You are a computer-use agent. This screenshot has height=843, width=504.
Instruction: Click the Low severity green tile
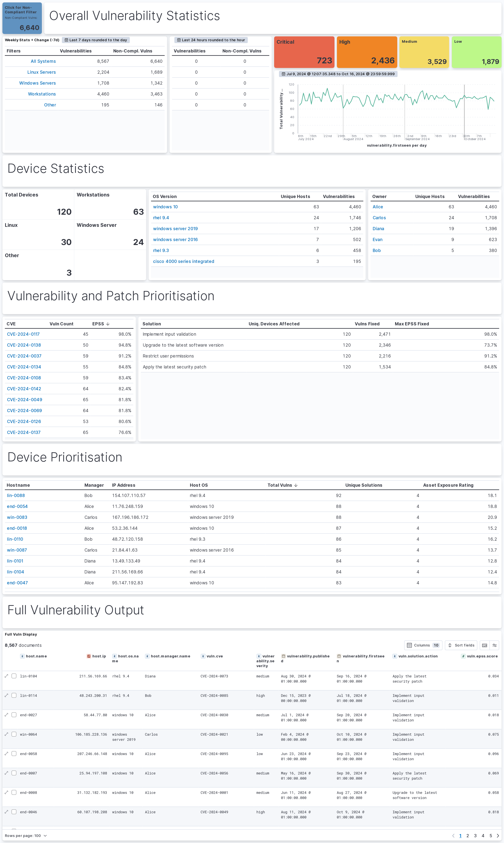point(477,52)
